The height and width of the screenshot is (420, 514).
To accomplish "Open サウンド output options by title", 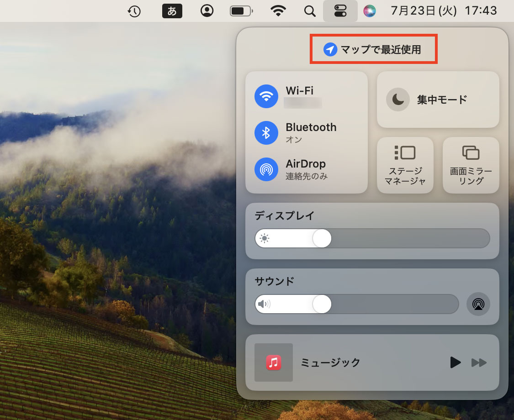I will click(x=275, y=281).
